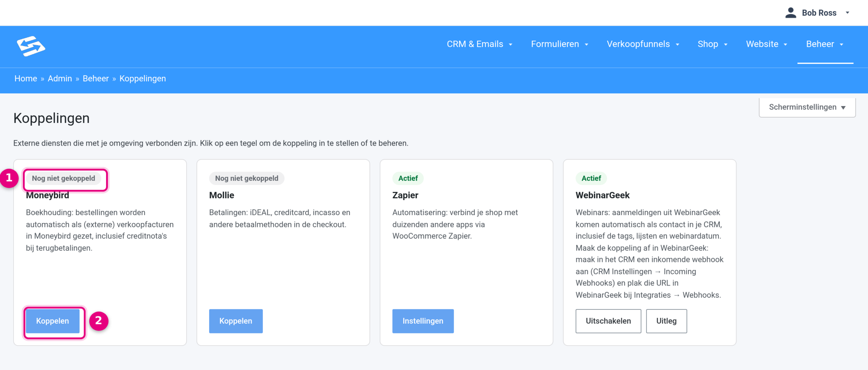
Task: Go to Home in the breadcrumb
Action: [26, 79]
